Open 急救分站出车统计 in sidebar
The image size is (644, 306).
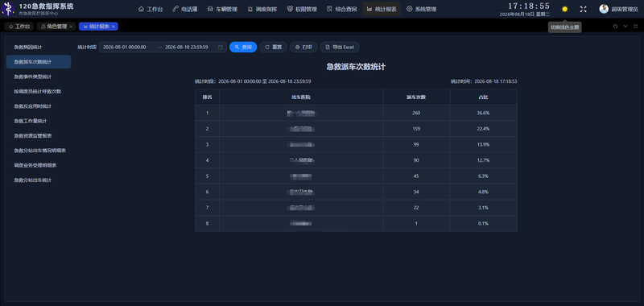pos(39,180)
